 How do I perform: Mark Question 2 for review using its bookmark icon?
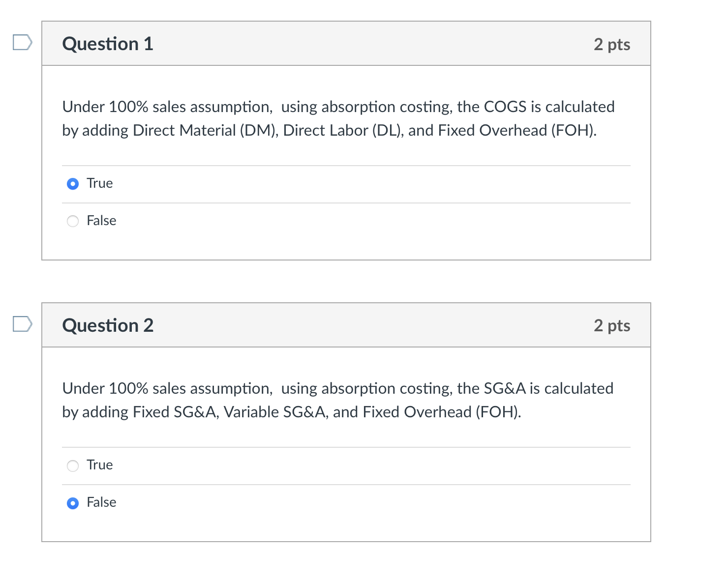pos(22,324)
